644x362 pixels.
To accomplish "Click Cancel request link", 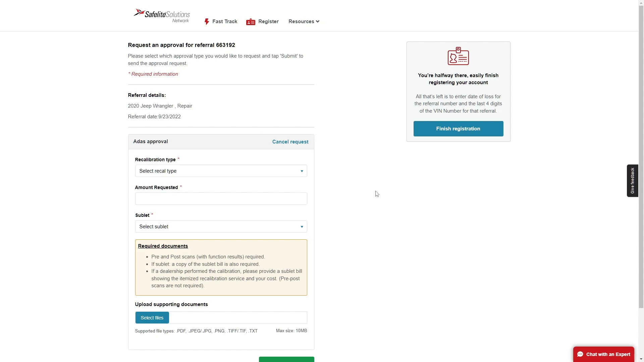I will click(290, 142).
